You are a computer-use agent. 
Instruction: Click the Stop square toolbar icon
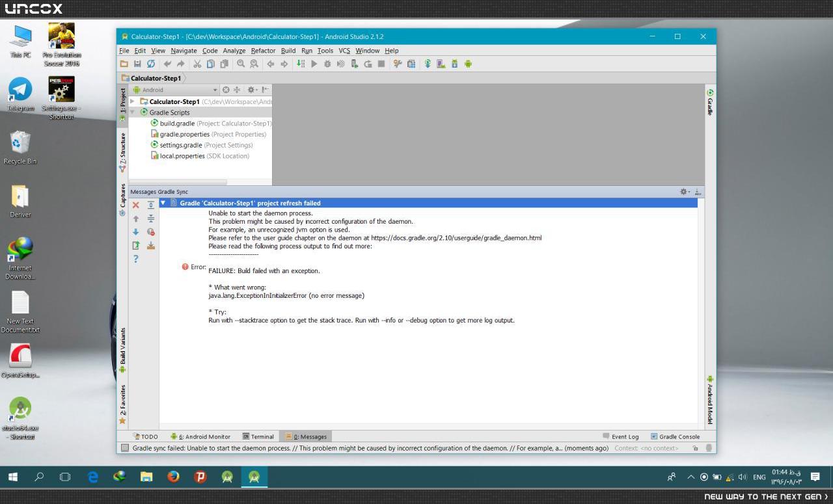coord(381,64)
